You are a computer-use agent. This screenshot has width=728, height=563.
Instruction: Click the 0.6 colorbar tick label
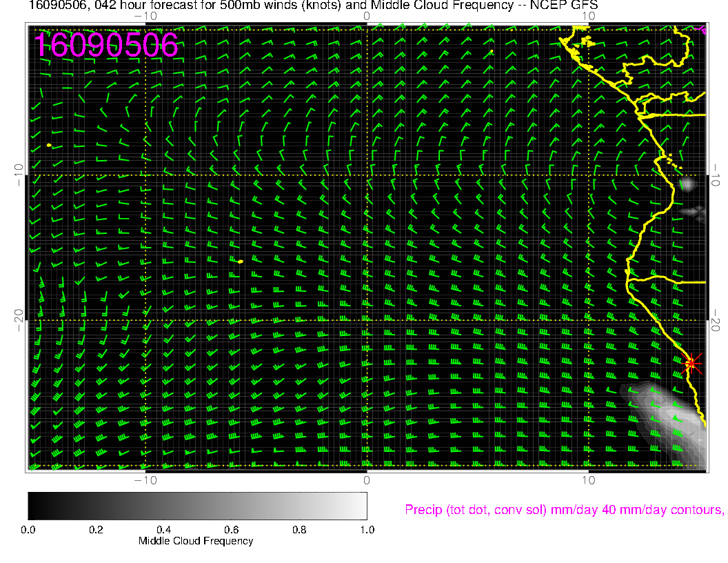point(231,530)
